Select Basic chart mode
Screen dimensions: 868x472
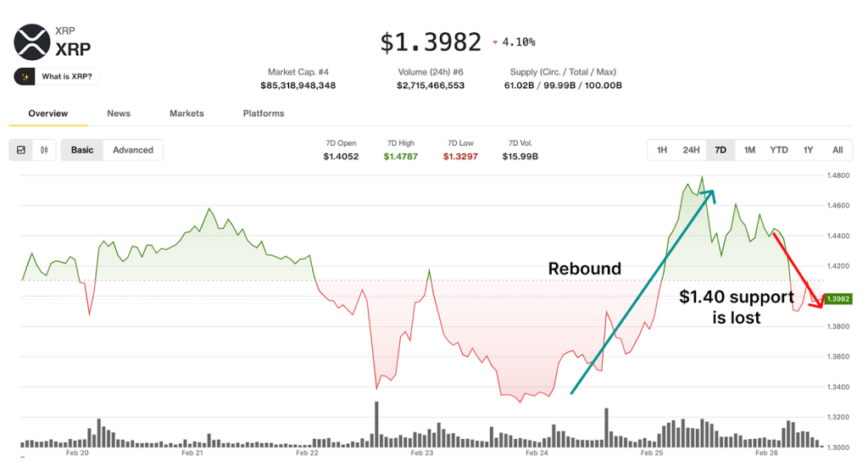[82, 150]
